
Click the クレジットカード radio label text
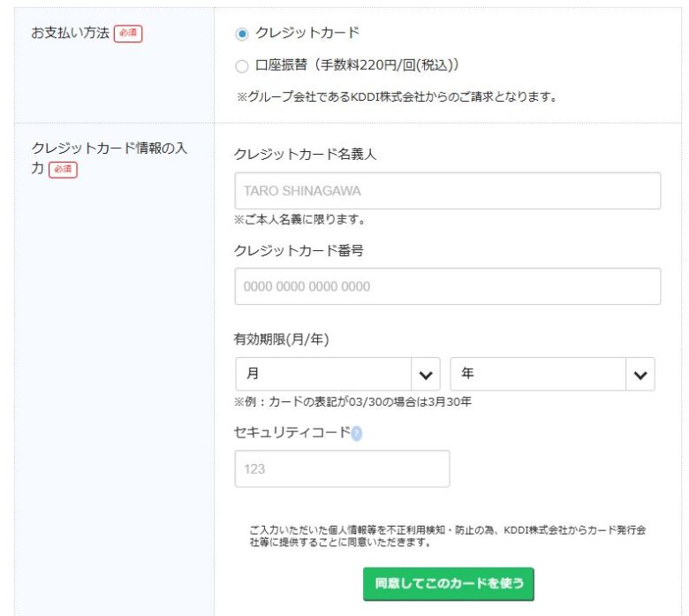(307, 33)
